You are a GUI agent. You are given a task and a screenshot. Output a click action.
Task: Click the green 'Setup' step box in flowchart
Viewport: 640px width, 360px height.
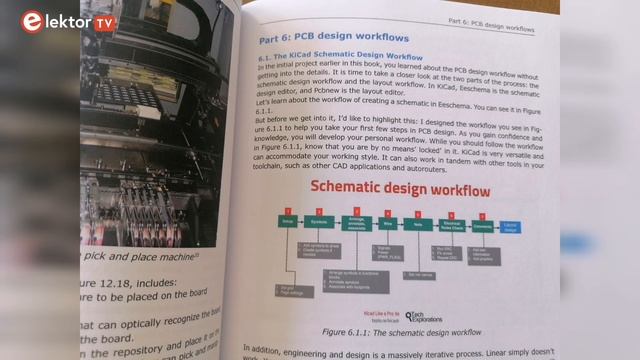pos(288,222)
